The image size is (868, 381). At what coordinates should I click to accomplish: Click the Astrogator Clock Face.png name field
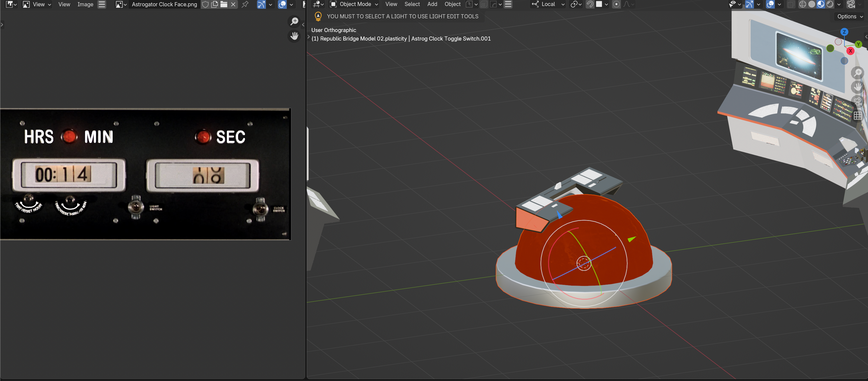164,4
